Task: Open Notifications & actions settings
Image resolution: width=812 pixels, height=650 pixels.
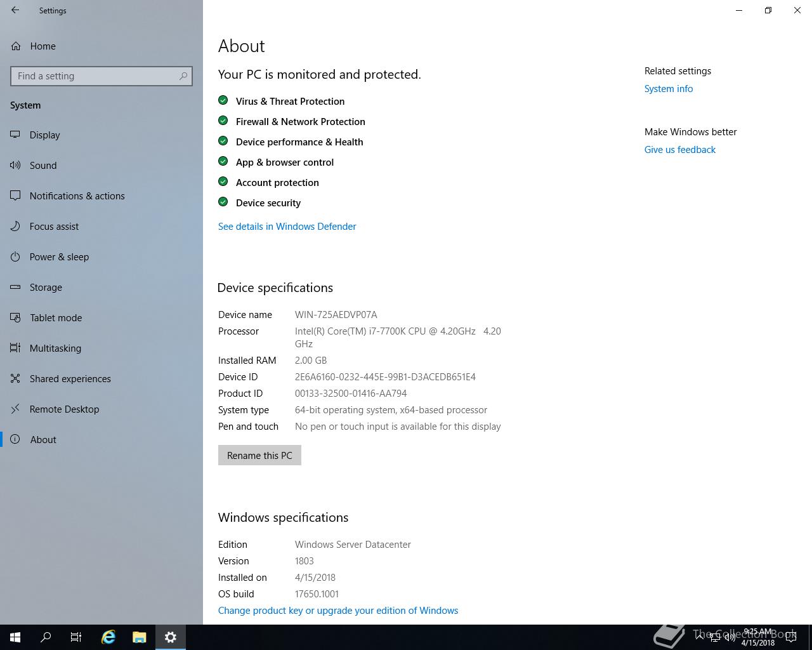Action: [101, 196]
